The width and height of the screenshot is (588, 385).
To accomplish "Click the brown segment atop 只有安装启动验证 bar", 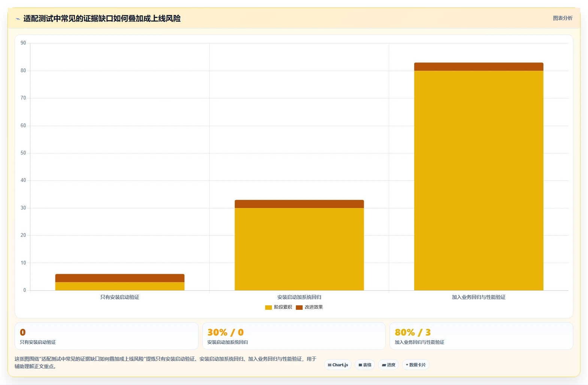I will click(120, 278).
